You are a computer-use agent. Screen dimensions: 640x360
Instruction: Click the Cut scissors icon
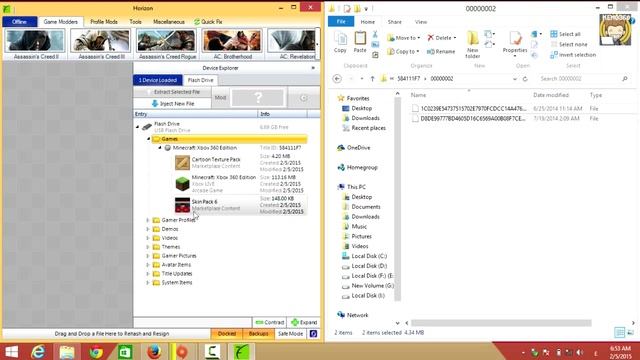(375, 34)
